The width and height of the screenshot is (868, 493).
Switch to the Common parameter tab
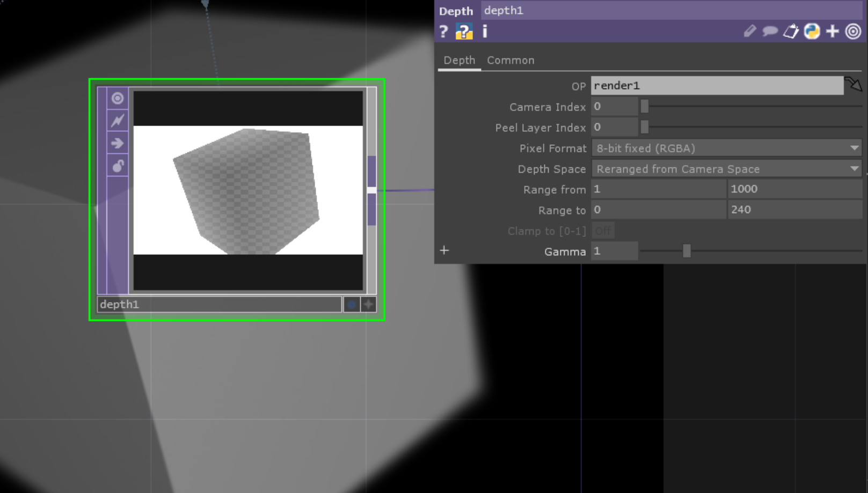pyautogui.click(x=510, y=60)
